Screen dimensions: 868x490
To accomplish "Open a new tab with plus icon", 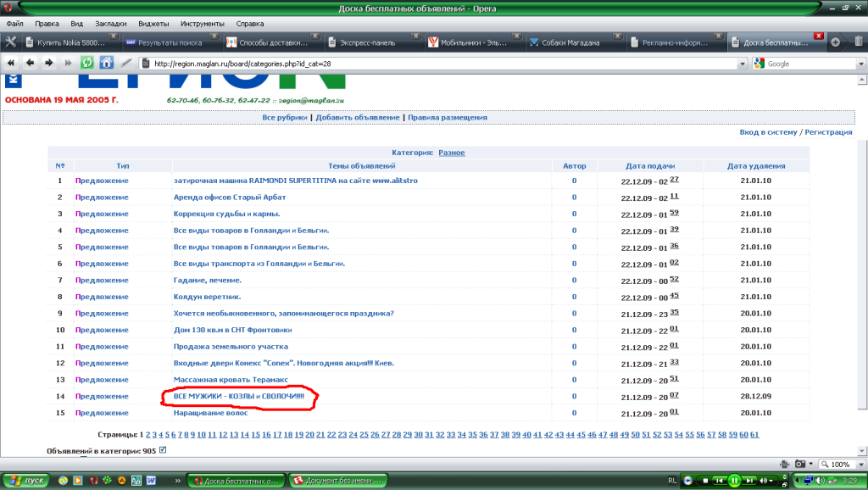I will 836,42.
